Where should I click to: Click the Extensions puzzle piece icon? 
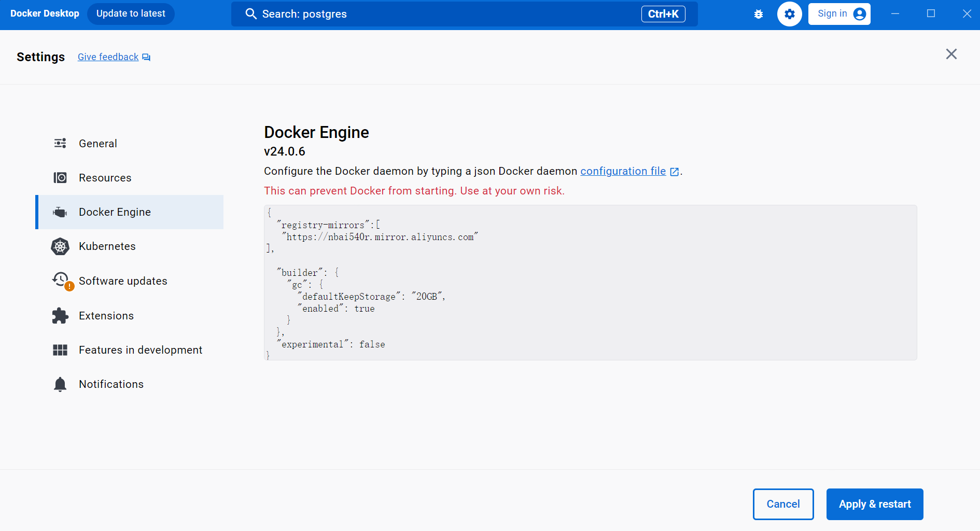click(60, 316)
